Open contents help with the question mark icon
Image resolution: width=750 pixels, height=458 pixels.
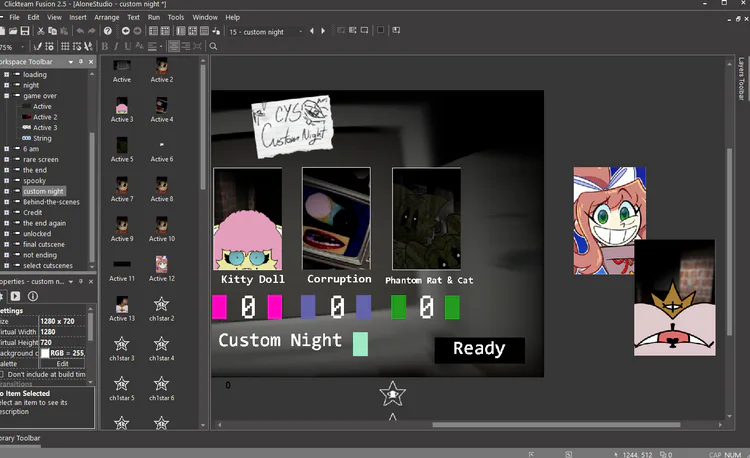[x=108, y=31]
